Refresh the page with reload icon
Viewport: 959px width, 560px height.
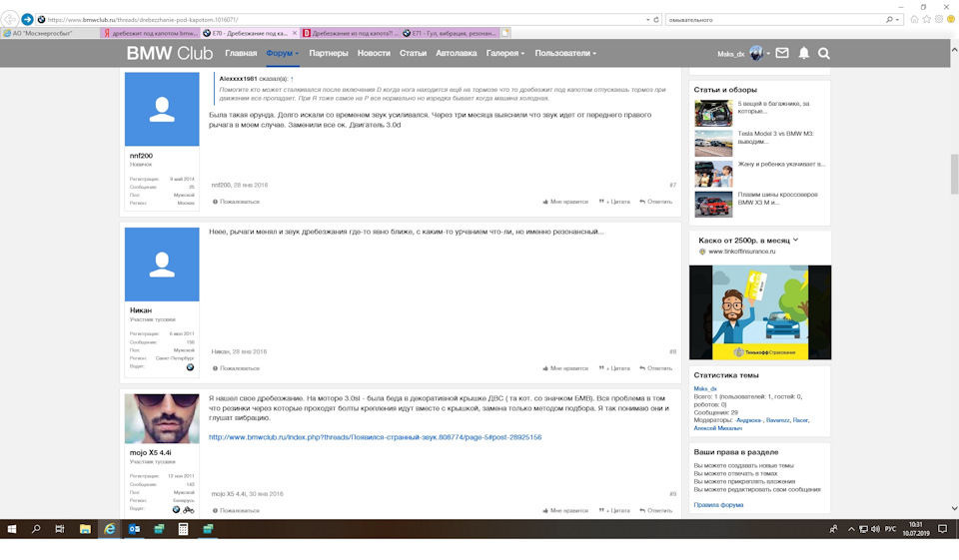(x=656, y=20)
